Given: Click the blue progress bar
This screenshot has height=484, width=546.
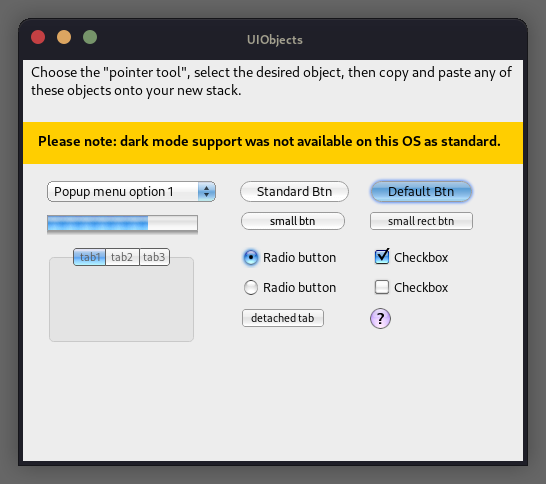Looking at the screenshot, I should tap(122, 223).
